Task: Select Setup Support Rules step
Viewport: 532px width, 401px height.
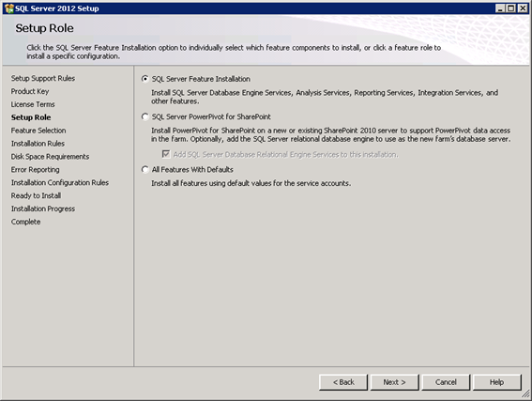Action: coord(43,79)
